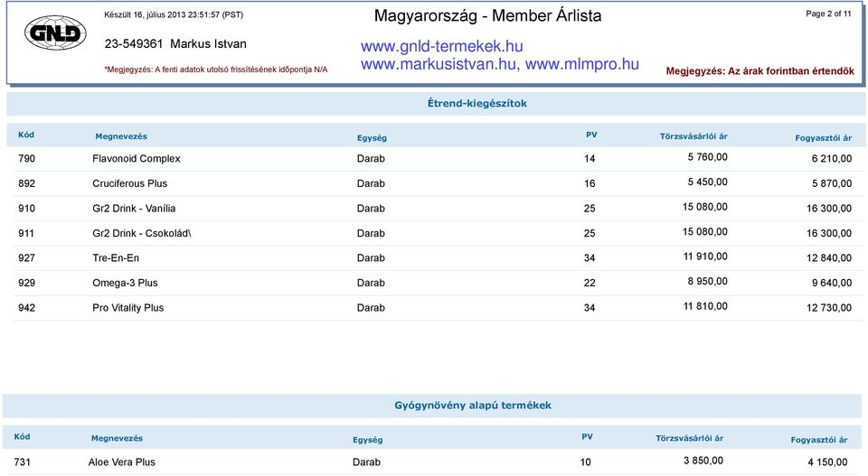Click product code 942
Image resolution: width=868 pixels, height=476 pixels.
click(26, 308)
